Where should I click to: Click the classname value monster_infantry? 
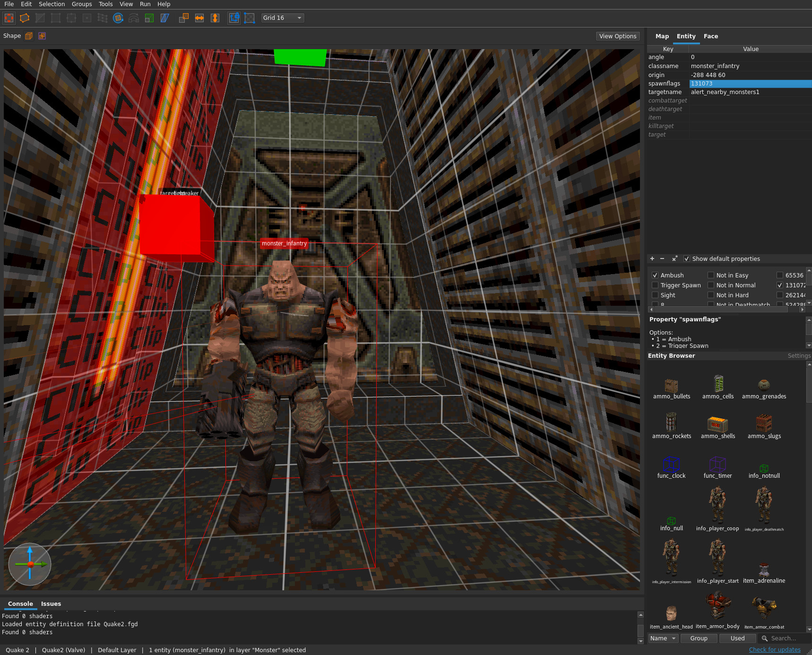(x=750, y=66)
